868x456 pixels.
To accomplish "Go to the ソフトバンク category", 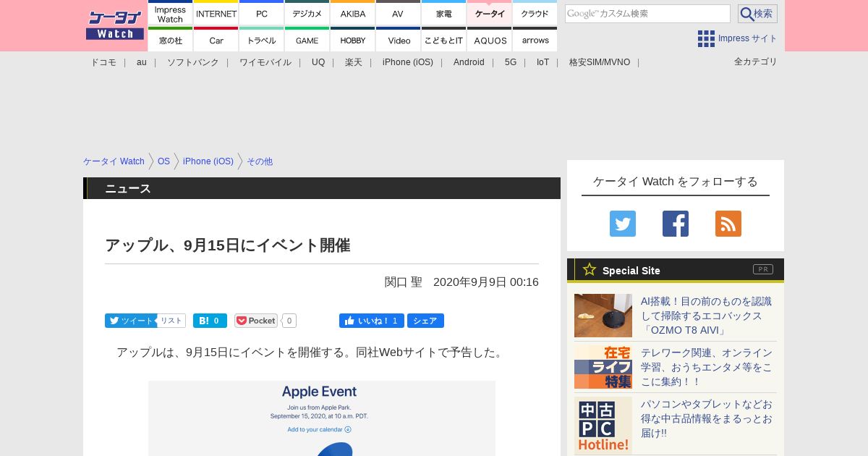I will click(193, 62).
